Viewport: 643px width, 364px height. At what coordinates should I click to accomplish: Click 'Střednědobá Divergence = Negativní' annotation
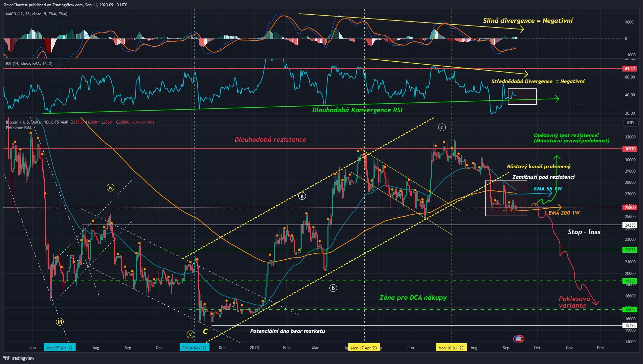click(538, 81)
